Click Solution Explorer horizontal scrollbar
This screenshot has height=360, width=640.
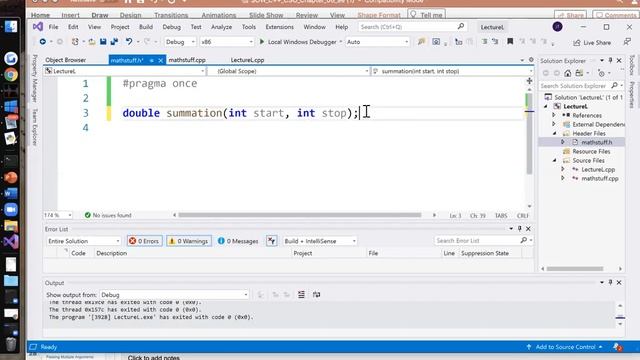coord(575,269)
